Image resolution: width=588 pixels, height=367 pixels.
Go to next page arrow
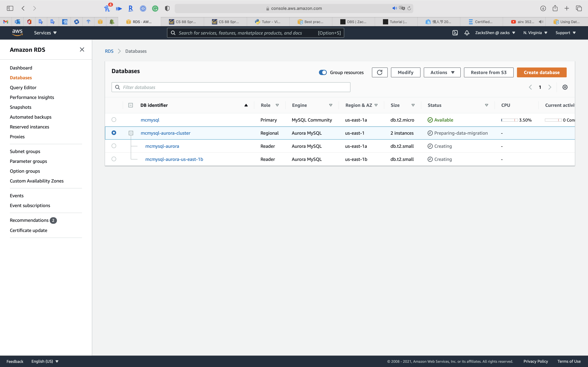[550, 87]
